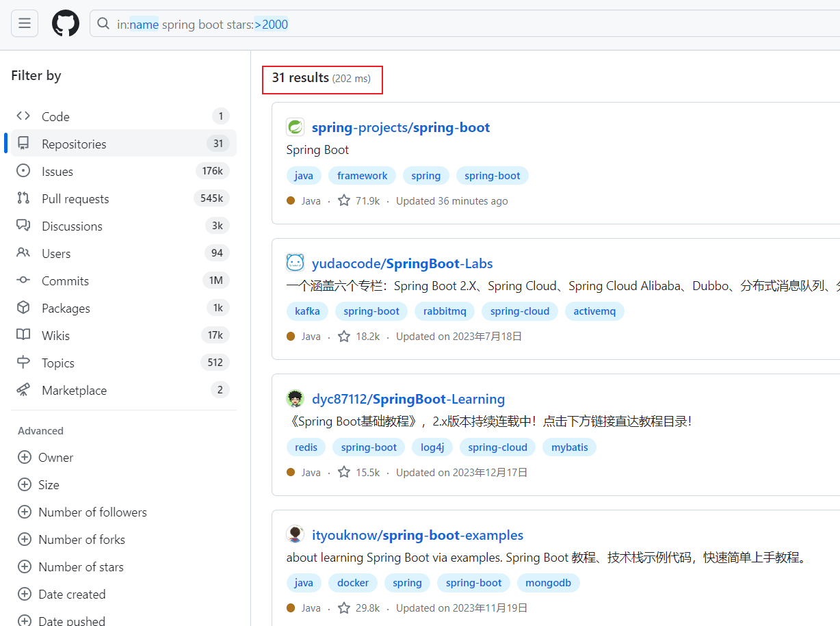The width and height of the screenshot is (840, 626).
Task: Click the rabbitmq topic tag
Action: click(445, 311)
